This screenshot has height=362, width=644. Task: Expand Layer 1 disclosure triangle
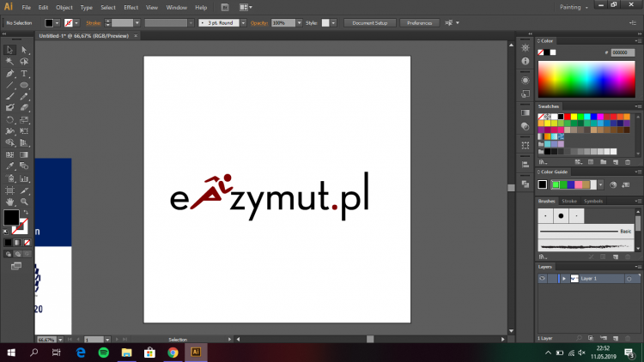click(564, 279)
